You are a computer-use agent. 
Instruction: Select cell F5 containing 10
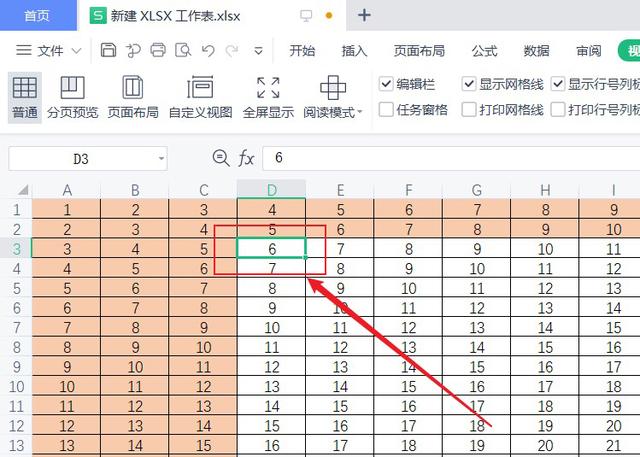pos(409,288)
